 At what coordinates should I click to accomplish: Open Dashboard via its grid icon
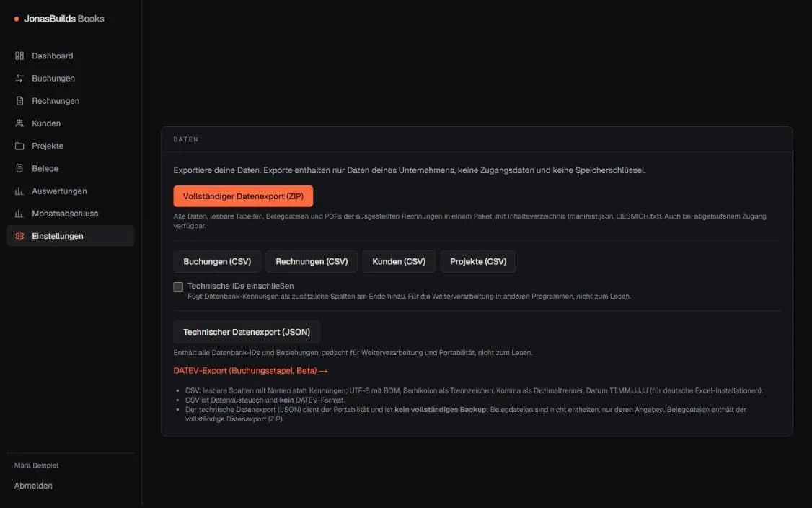19,56
